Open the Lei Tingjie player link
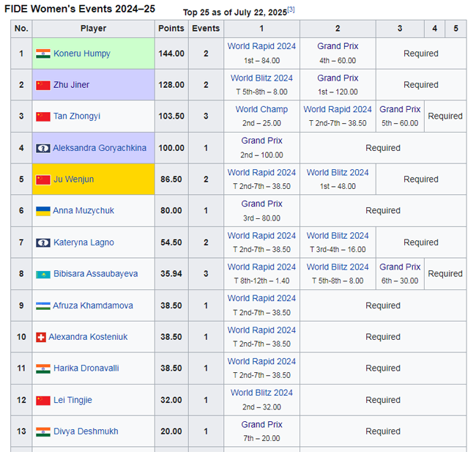This screenshot has height=452, width=476. 72,400
